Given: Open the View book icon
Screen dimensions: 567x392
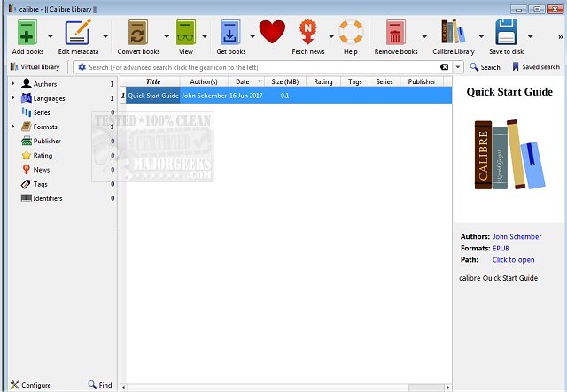Looking at the screenshot, I should [185, 34].
